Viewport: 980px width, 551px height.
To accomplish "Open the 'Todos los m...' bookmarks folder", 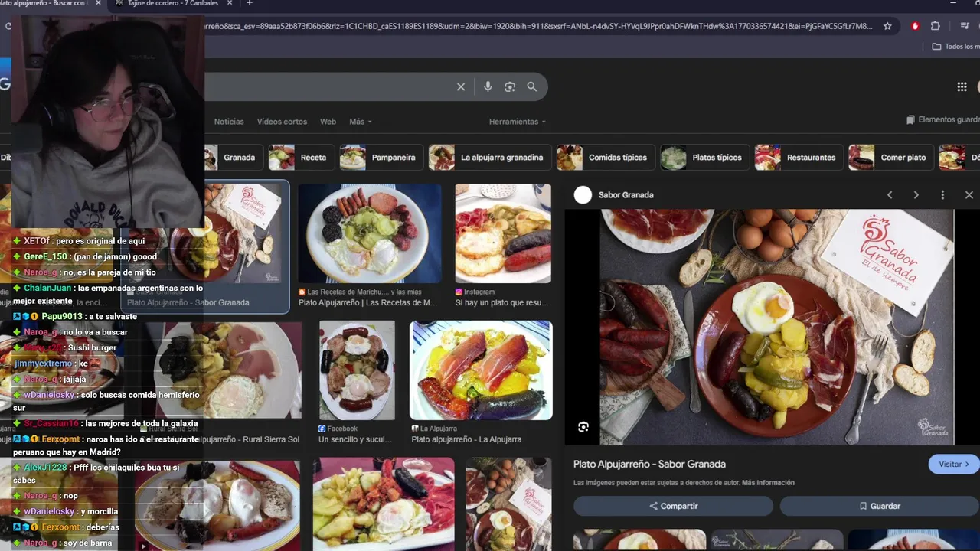I will (x=955, y=47).
